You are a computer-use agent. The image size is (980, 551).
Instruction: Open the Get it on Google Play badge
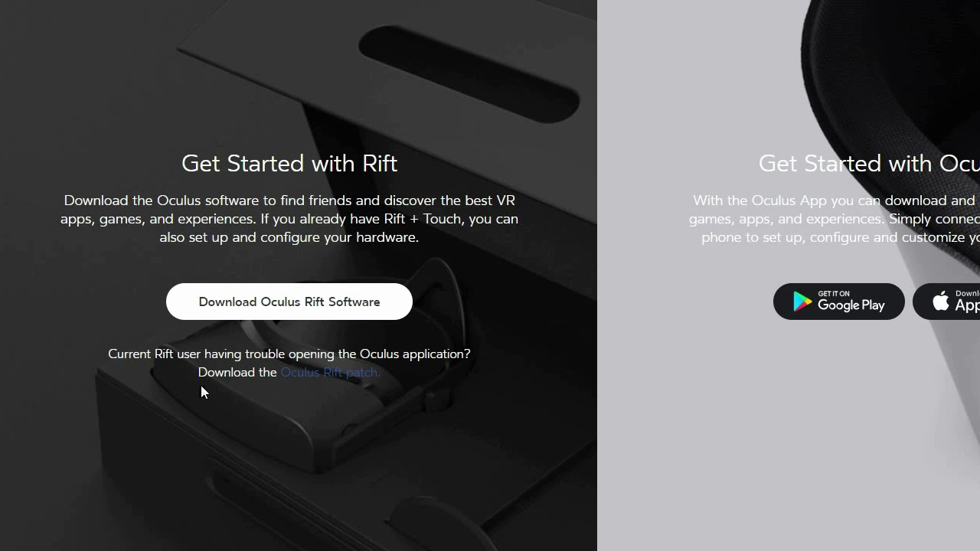(839, 302)
